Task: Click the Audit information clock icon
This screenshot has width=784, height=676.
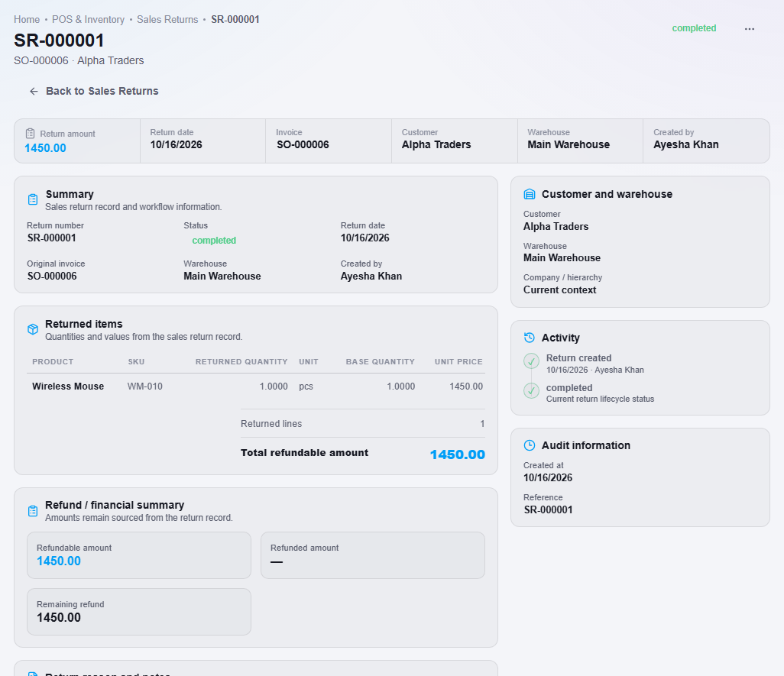Action: 529,445
